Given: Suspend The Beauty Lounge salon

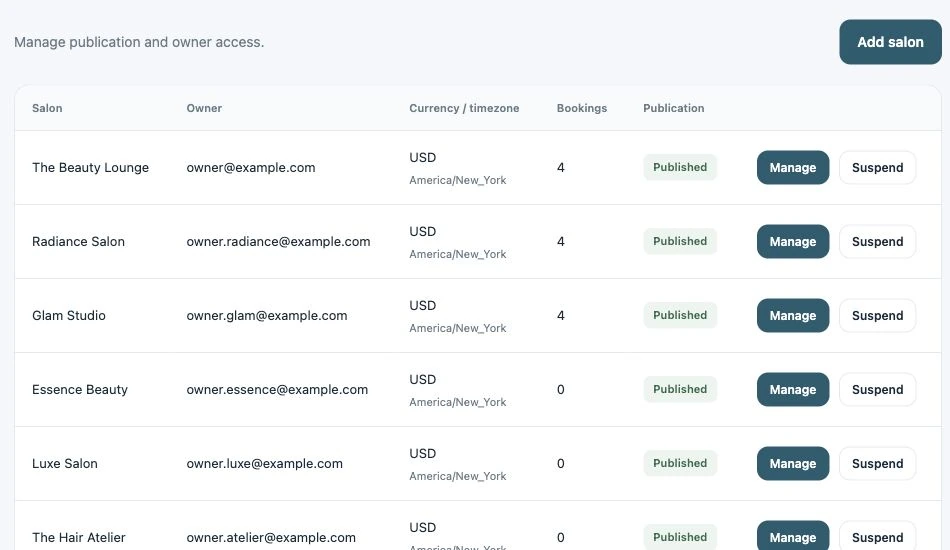Looking at the screenshot, I should [x=877, y=167].
